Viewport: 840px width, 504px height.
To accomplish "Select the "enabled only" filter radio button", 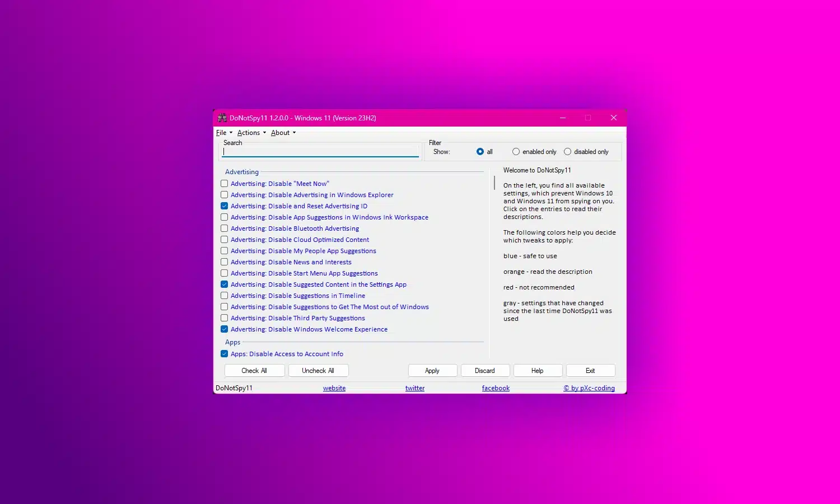I will click(516, 152).
